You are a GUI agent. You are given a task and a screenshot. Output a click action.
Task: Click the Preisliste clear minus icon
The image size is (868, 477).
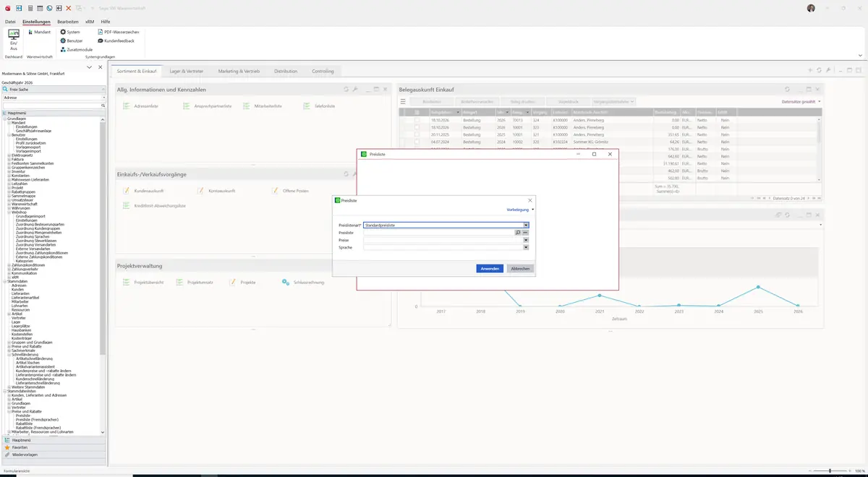point(525,233)
